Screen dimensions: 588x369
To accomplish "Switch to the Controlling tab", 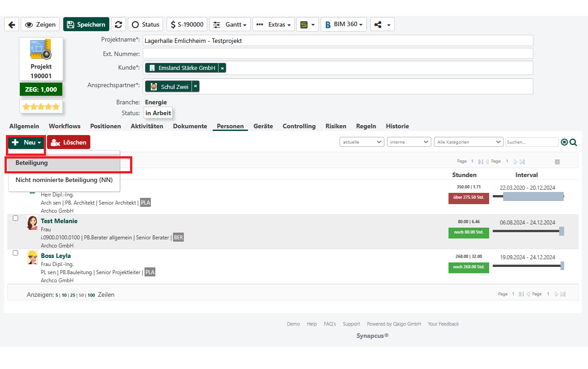I will tap(299, 126).
